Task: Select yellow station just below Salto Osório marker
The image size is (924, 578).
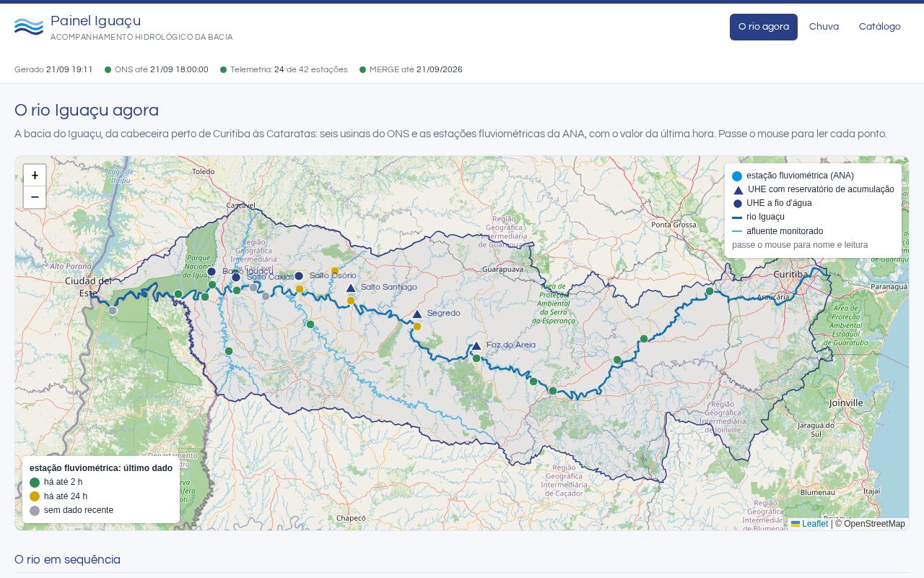Action: tap(300, 289)
